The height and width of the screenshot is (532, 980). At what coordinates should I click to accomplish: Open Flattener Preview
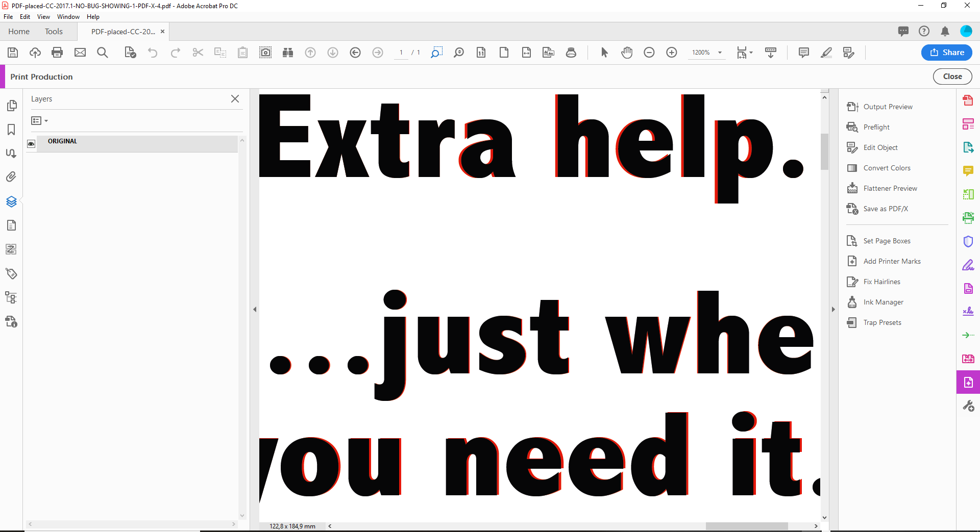(890, 188)
